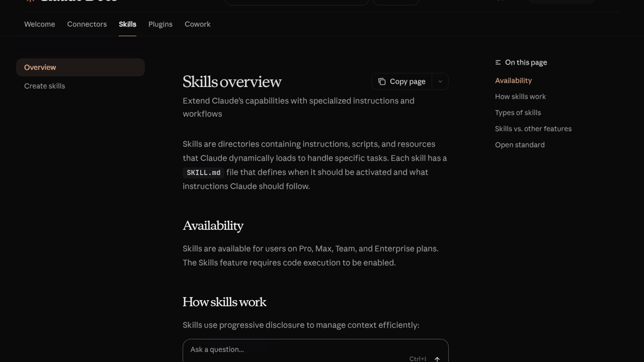644x362 pixels.
Task: Open the Cowork tab
Action: (x=198, y=24)
